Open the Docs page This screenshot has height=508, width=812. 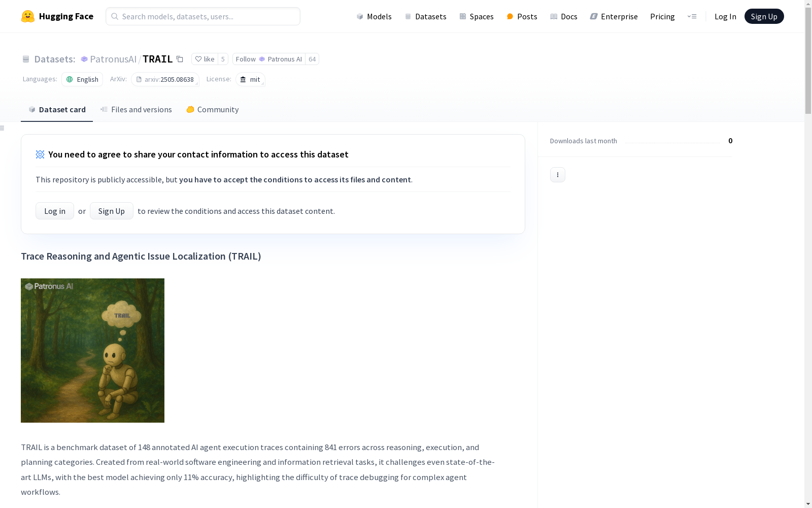(564, 16)
